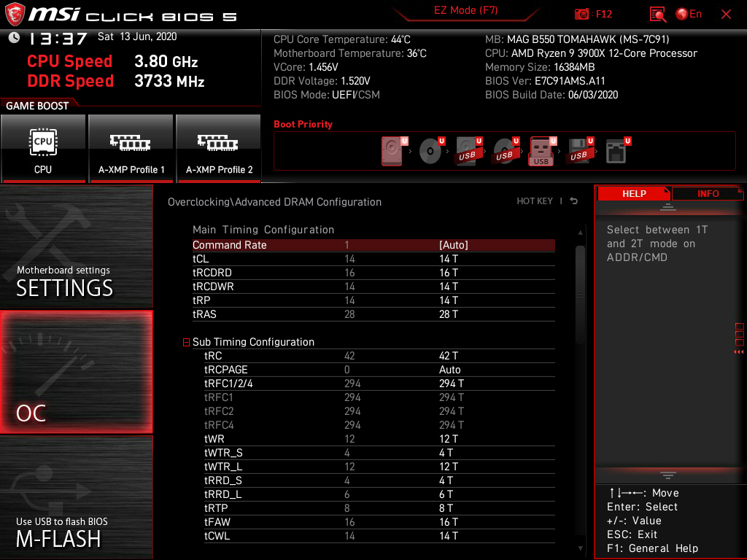Viewport: 747px width, 560px height.
Task: Switch to the INFO tab
Action: (708, 194)
